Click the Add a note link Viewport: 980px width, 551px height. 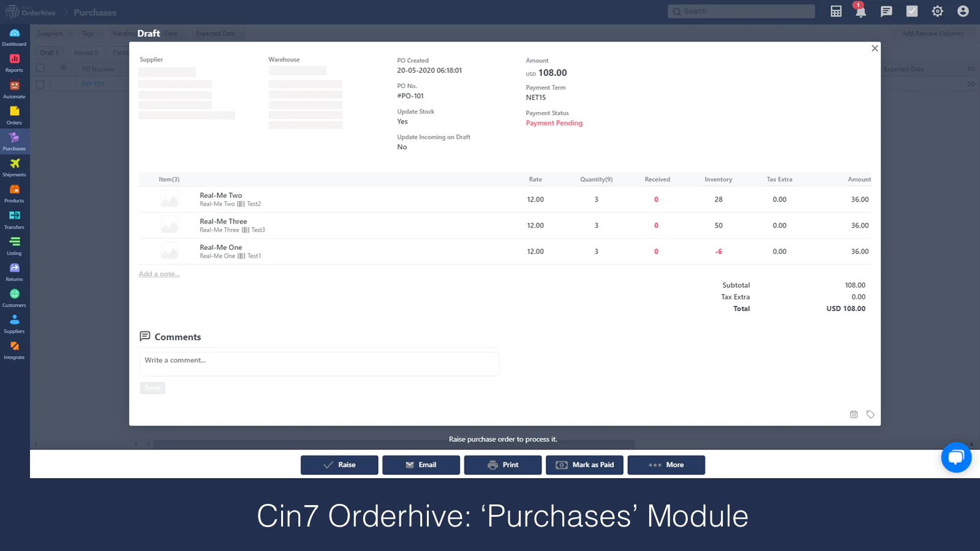[x=159, y=274]
